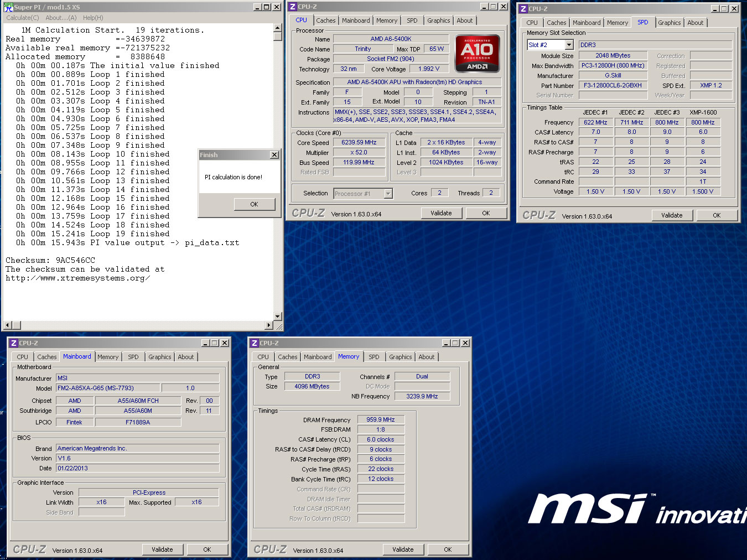Click Validate in the Memory window
The height and width of the screenshot is (560, 747).
(x=403, y=549)
